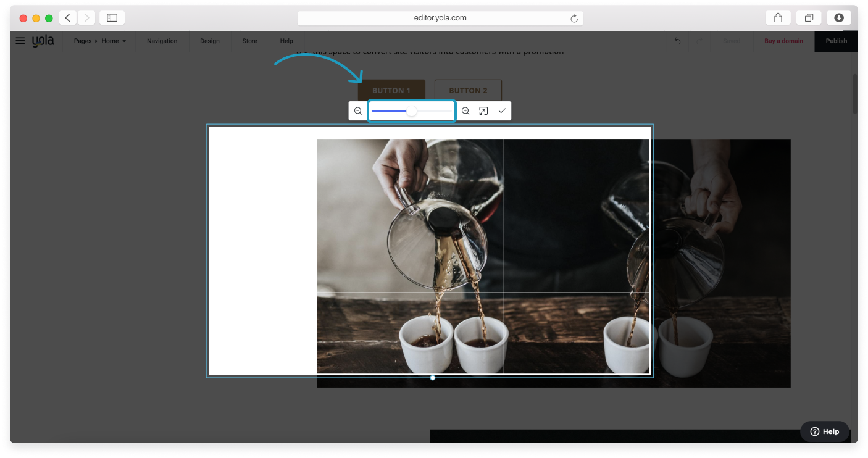Open the Navigation menu

pyautogui.click(x=162, y=41)
